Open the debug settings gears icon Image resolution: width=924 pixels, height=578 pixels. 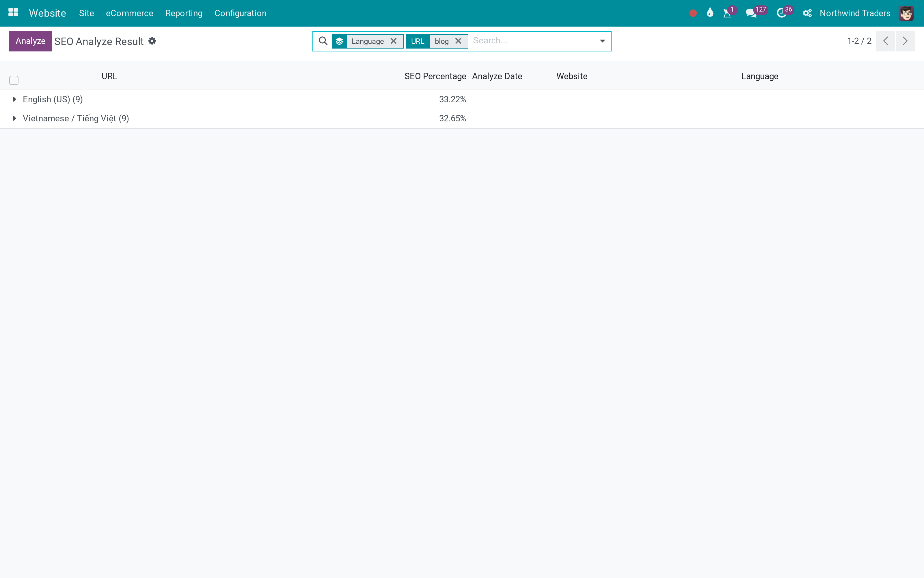coord(807,13)
